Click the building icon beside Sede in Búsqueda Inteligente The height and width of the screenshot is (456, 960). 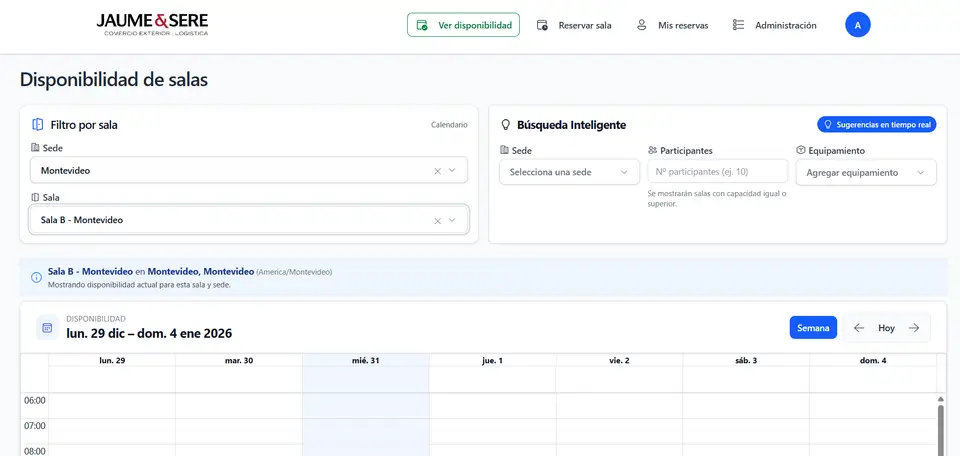pos(504,150)
